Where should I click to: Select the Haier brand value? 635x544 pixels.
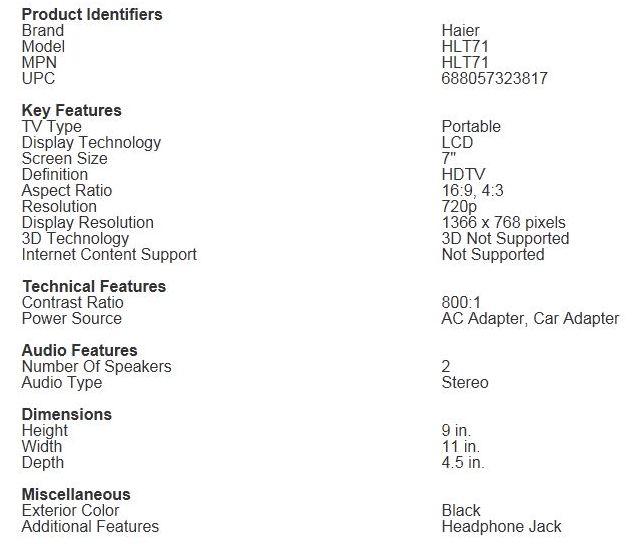point(460,30)
